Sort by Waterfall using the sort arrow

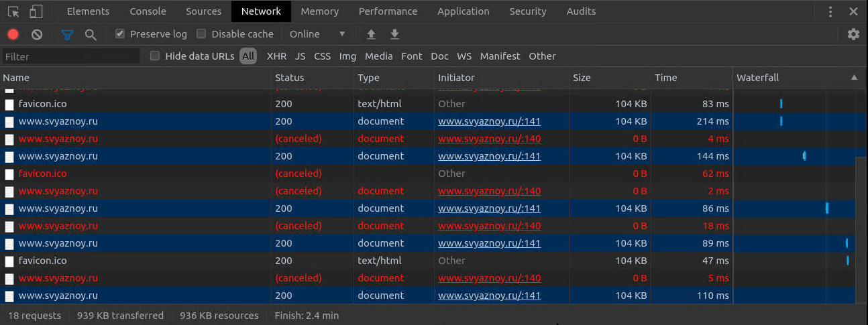tap(854, 78)
